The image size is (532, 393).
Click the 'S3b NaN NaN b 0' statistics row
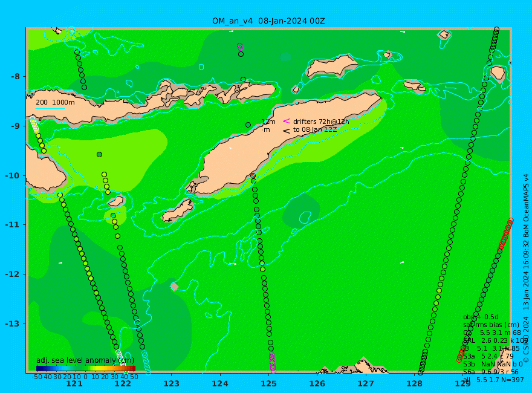[493, 364]
